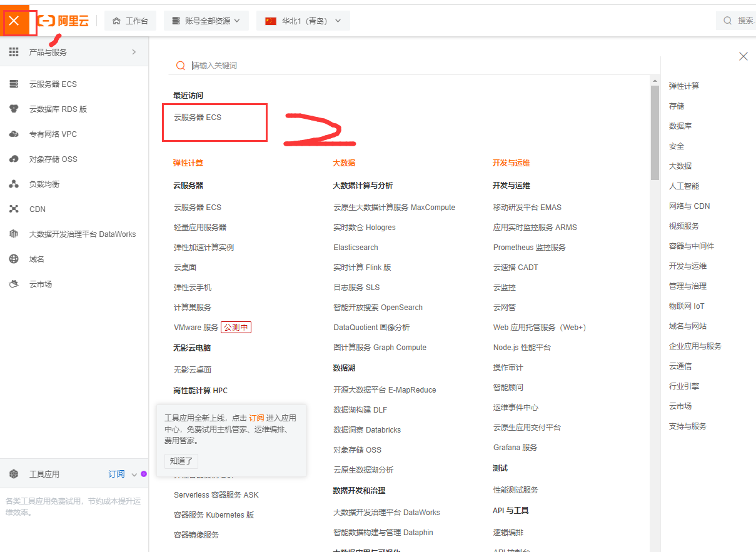Click the 云服务器 ECS sidebar icon
756x552 pixels.
pos(14,84)
